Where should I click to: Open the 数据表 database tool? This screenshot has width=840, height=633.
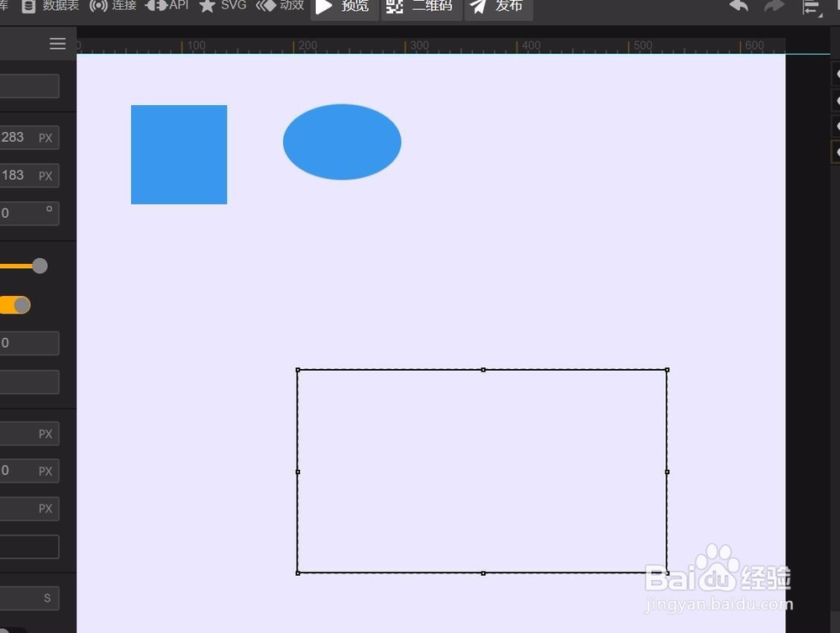pyautogui.click(x=50, y=6)
